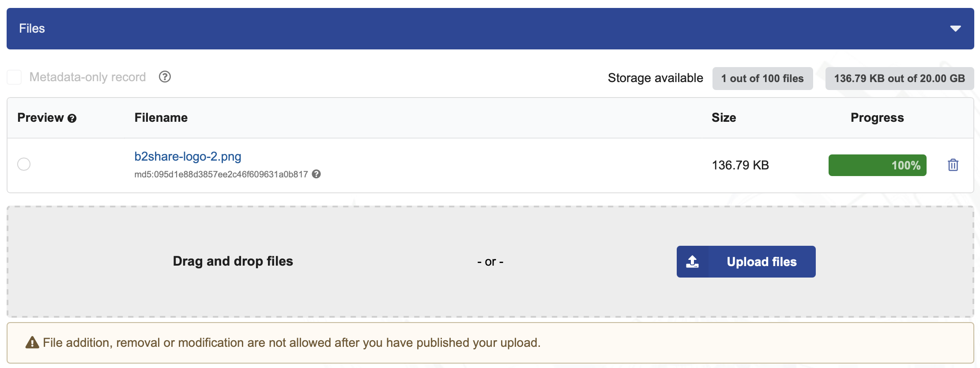Open the Preview column help icon
This screenshot has height=368, width=980.
[x=72, y=118]
